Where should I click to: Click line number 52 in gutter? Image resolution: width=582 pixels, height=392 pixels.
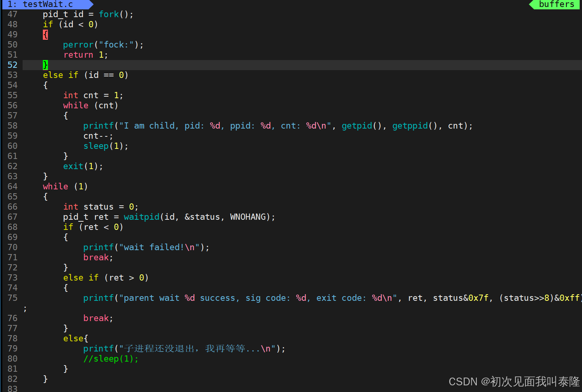pyautogui.click(x=12, y=65)
